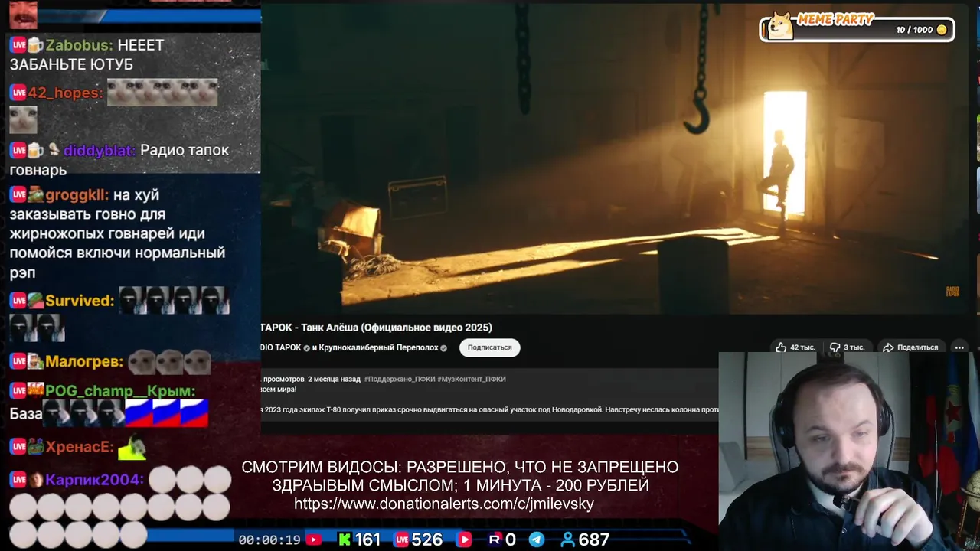Viewport: 980px width, 551px height.
Task: Like the video with thumbs-up 42 тыс.
Action: coord(795,347)
